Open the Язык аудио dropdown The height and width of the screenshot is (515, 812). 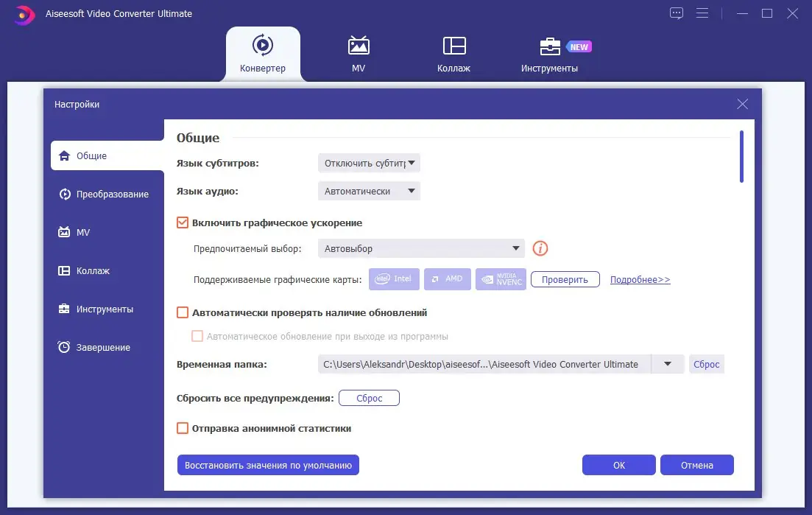click(x=368, y=190)
